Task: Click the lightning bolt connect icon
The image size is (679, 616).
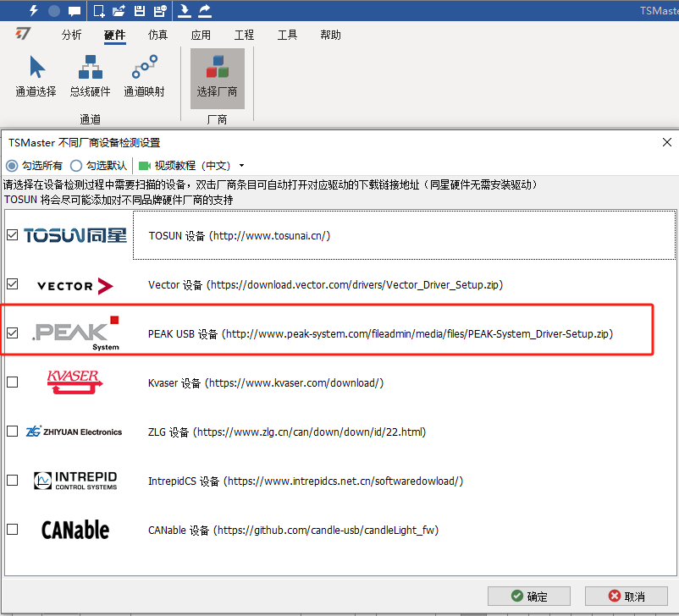Action: pyautogui.click(x=34, y=10)
